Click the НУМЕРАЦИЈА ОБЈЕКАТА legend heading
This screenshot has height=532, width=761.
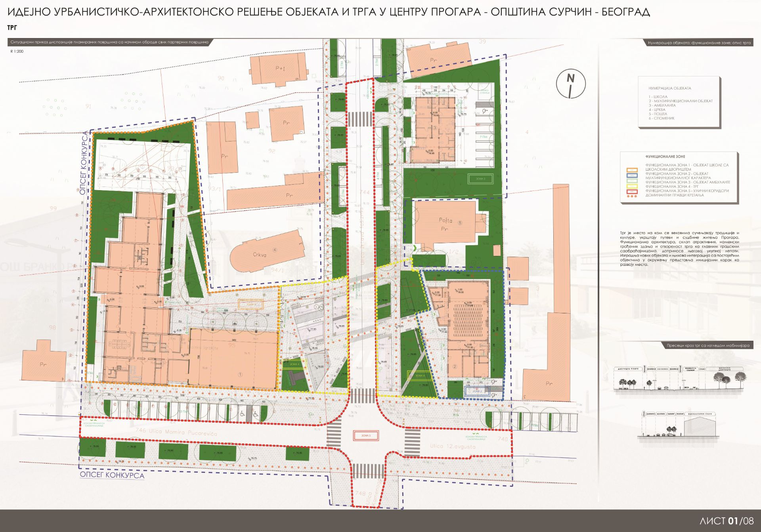click(x=669, y=88)
